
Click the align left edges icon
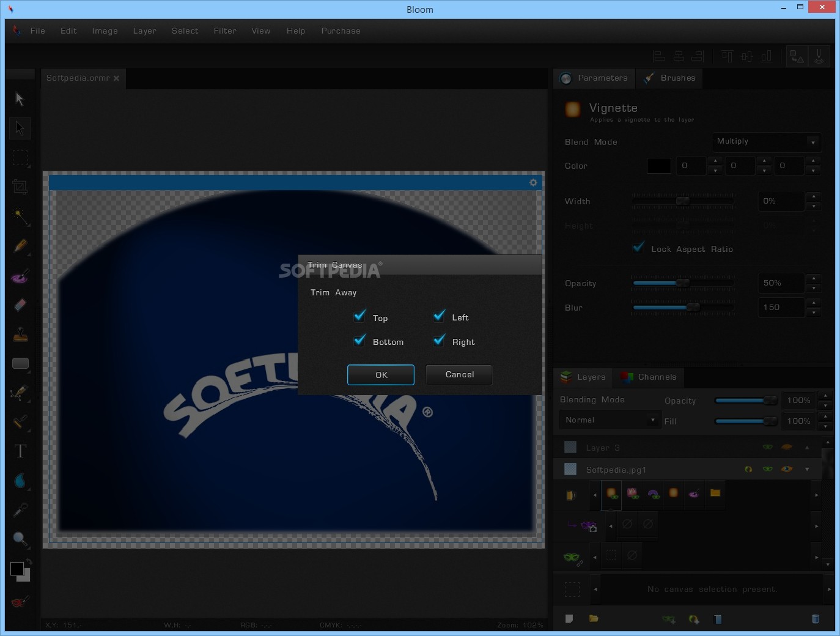pos(659,56)
